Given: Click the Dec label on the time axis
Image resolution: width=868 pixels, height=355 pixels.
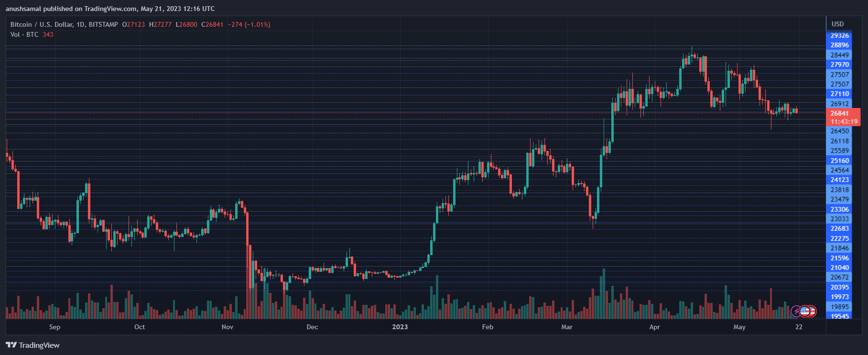Looking at the screenshot, I should click(312, 327).
